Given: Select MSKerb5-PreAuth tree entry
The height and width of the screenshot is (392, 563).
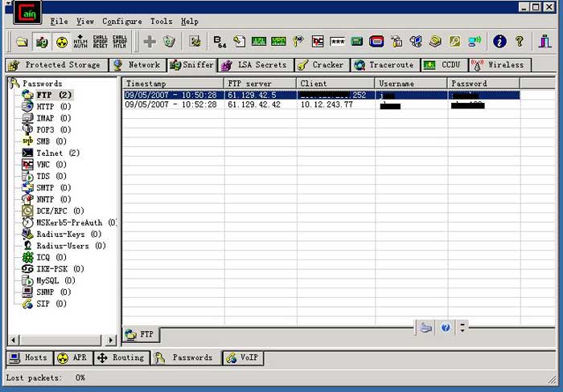Looking at the screenshot, I should [x=76, y=223].
